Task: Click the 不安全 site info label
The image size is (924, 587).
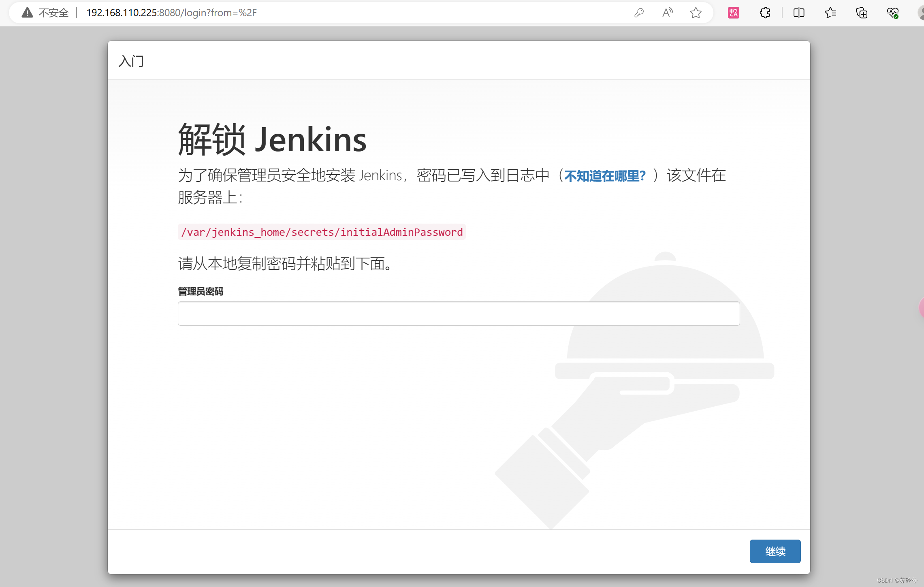Action: [x=53, y=13]
